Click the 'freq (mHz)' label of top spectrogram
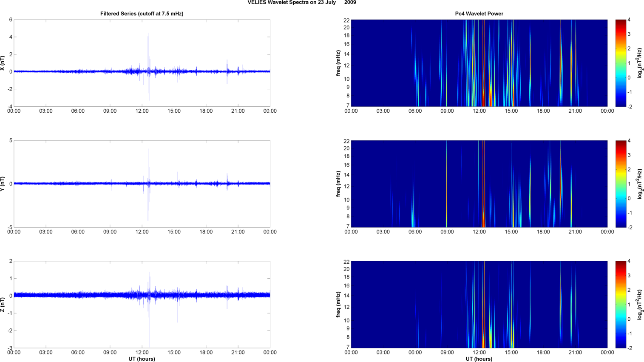 coord(338,63)
